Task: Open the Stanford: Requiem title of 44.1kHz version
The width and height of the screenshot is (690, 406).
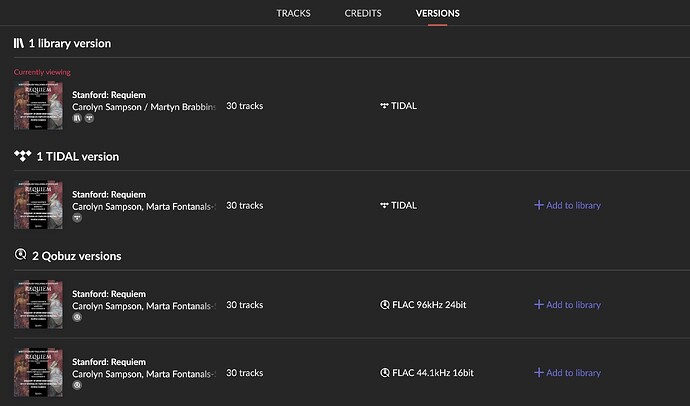Action: tap(109, 362)
